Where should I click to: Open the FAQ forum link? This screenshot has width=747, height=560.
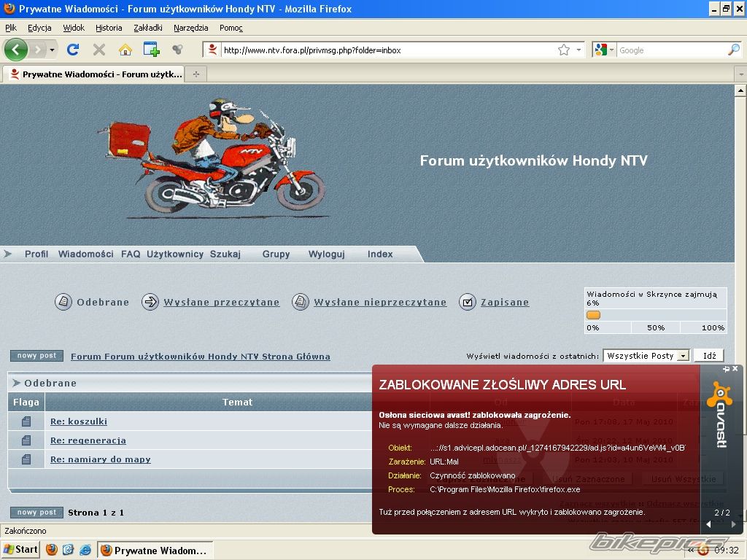pyautogui.click(x=131, y=254)
